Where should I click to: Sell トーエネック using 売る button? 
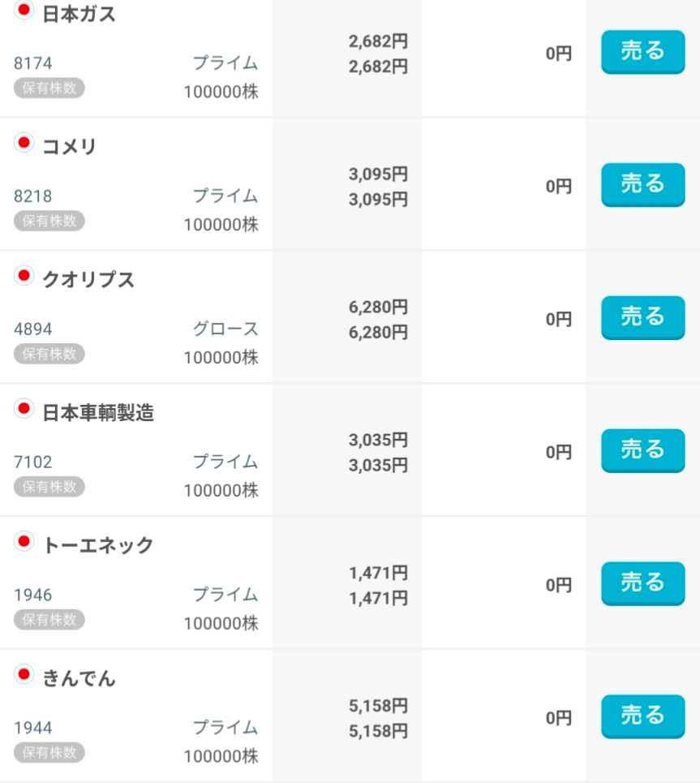(x=642, y=583)
